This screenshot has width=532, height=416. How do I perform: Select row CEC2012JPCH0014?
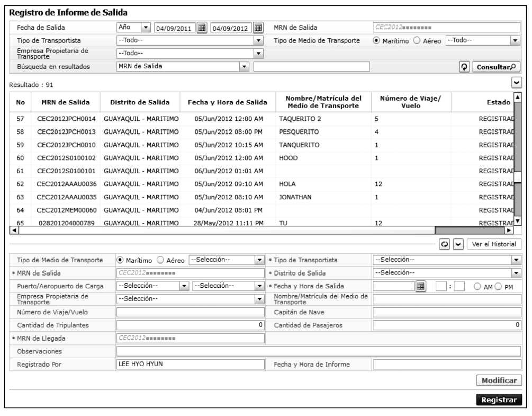pos(262,119)
